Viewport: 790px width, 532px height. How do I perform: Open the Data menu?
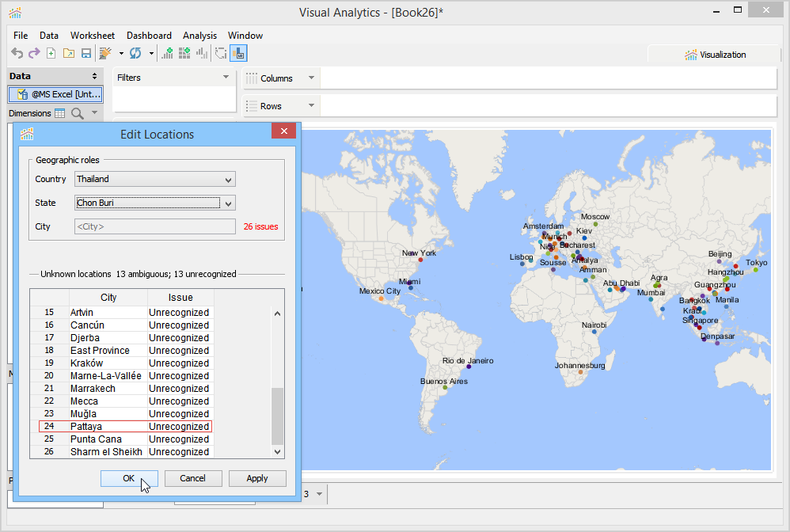pyautogui.click(x=49, y=36)
